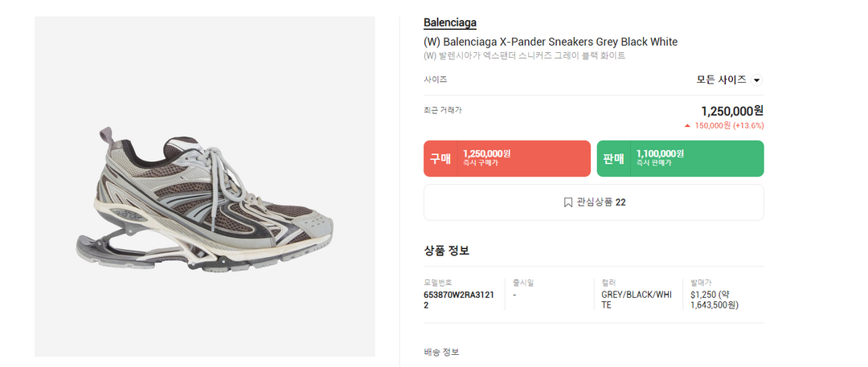
Task: Click the Korean product name subtitle
Action: pyautogui.click(x=524, y=55)
